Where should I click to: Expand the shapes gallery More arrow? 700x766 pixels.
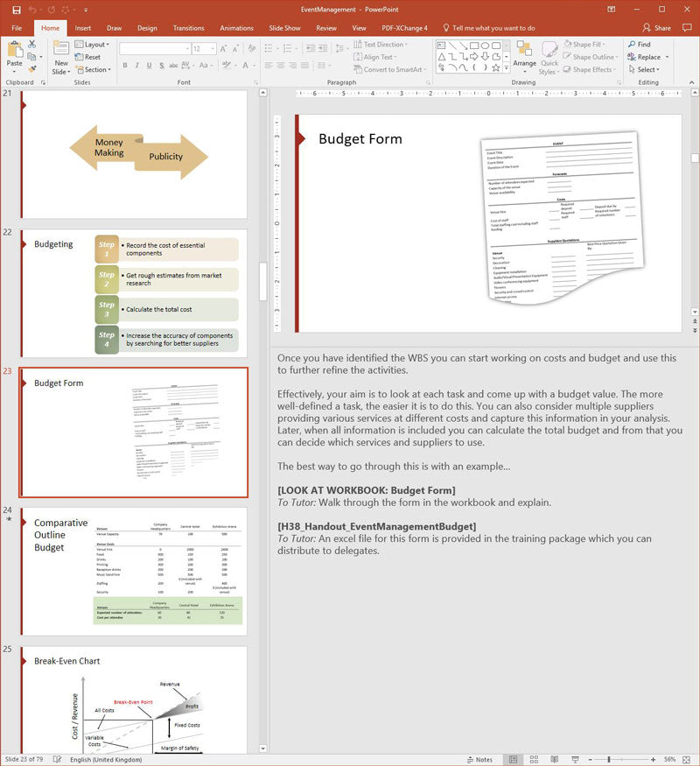507,68
